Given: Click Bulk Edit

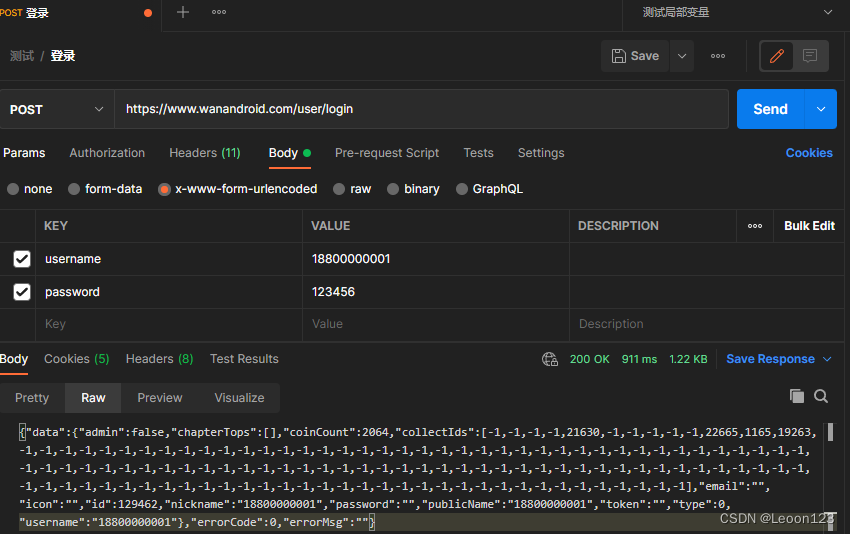Looking at the screenshot, I should click(809, 226).
